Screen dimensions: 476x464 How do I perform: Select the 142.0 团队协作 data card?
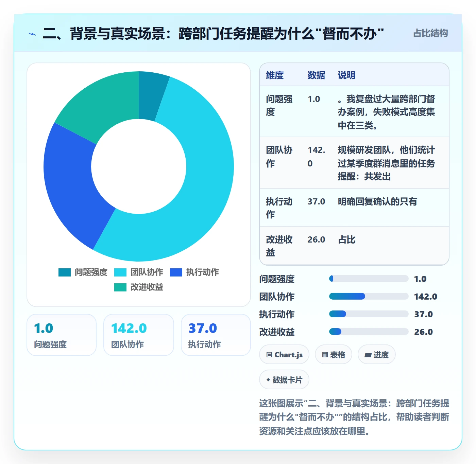[x=139, y=335]
